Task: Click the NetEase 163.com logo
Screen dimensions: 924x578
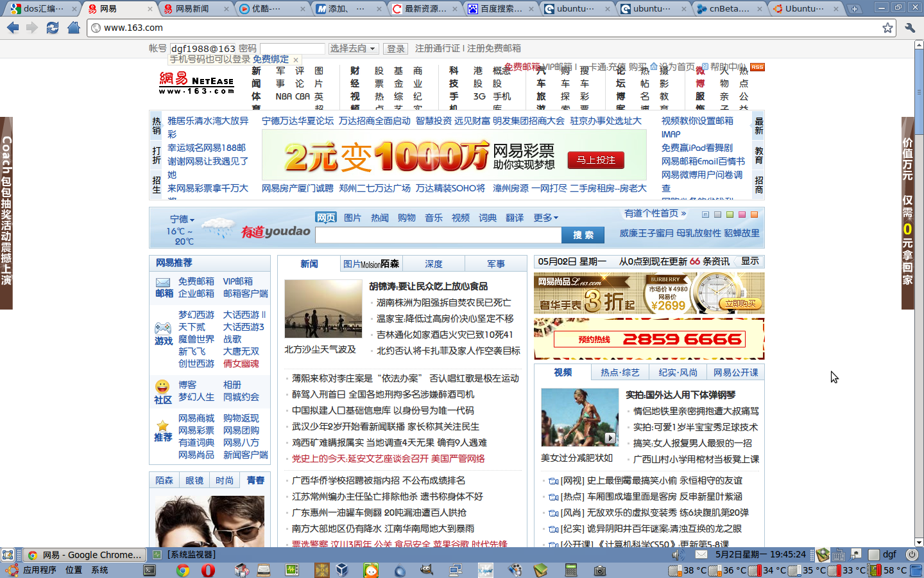Action: (197, 83)
